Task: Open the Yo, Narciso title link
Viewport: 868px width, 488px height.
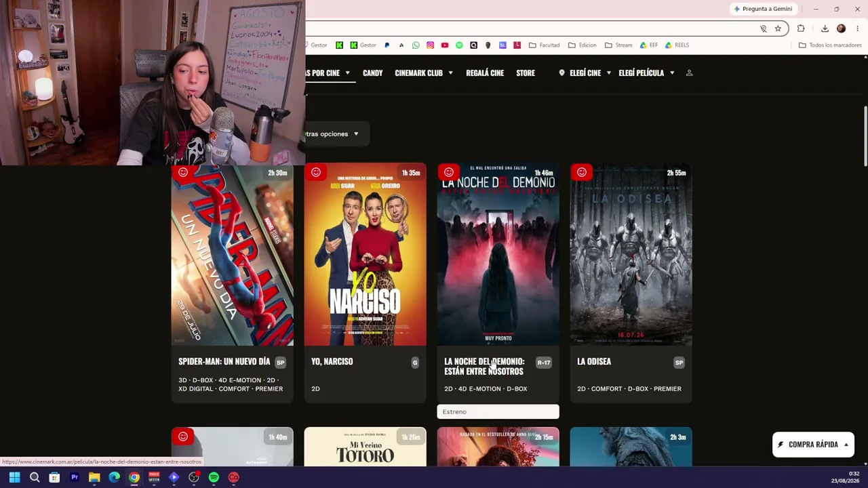Action: (332, 362)
